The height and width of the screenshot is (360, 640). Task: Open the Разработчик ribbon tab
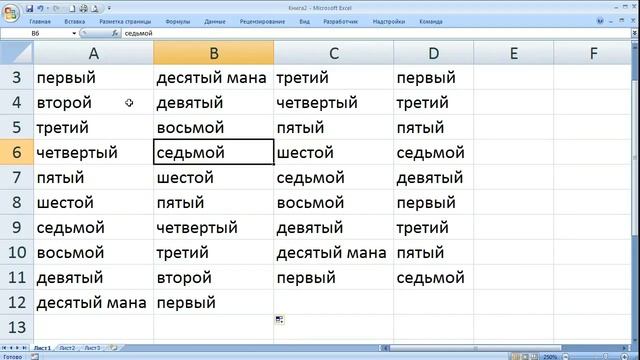tap(340, 22)
